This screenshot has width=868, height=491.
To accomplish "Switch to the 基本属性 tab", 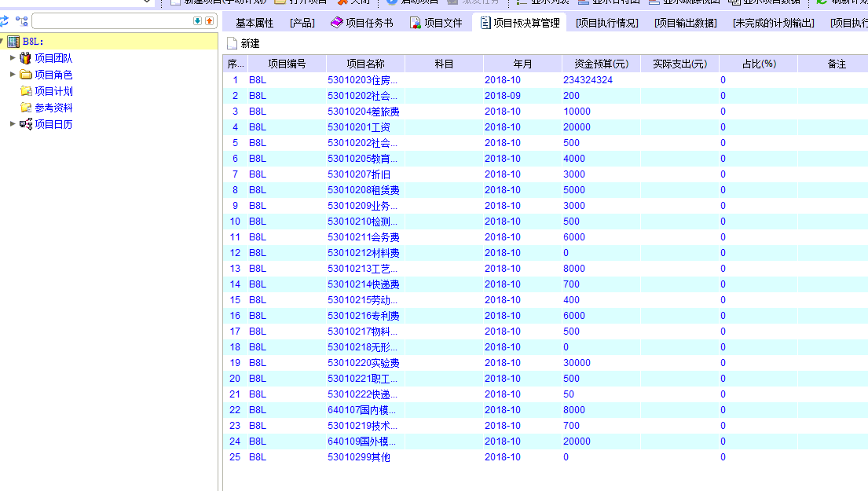I will click(255, 23).
